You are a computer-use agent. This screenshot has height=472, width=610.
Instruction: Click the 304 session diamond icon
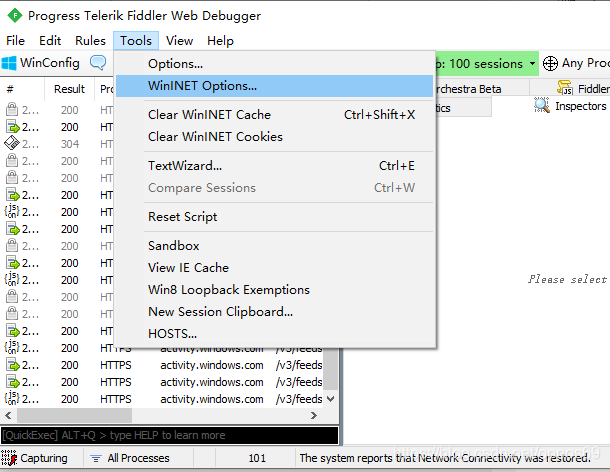(x=12, y=143)
